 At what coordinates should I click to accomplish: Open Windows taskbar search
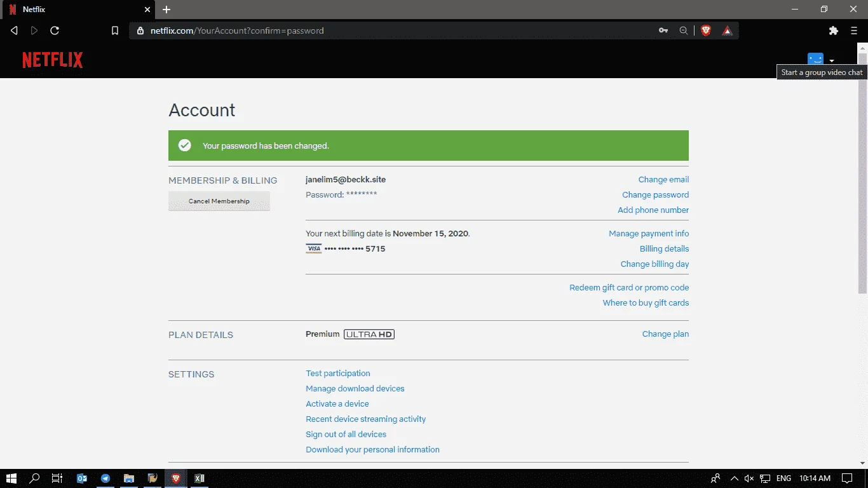point(35,478)
